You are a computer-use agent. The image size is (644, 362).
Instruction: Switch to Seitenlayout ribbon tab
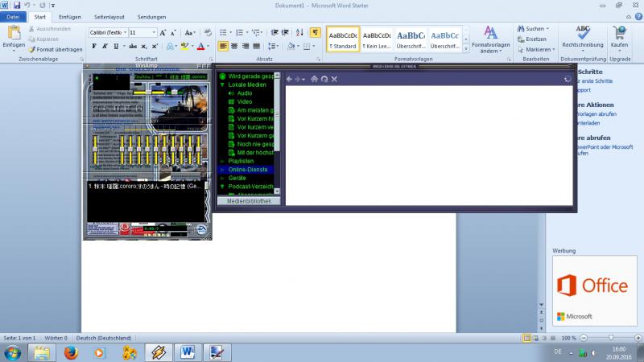(109, 17)
